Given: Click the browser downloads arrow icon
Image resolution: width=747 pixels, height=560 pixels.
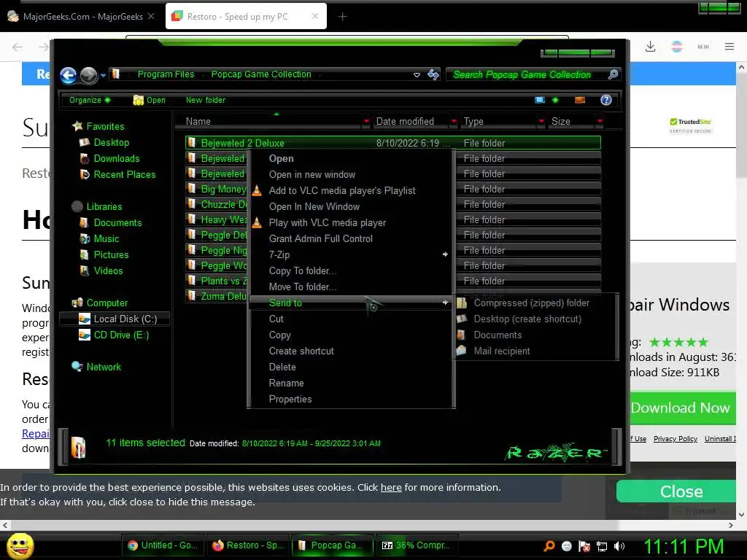Looking at the screenshot, I should 650,47.
